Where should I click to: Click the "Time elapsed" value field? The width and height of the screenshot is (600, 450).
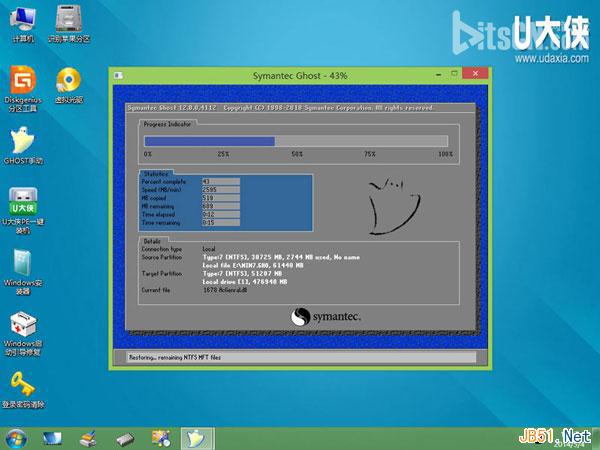click(221, 214)
